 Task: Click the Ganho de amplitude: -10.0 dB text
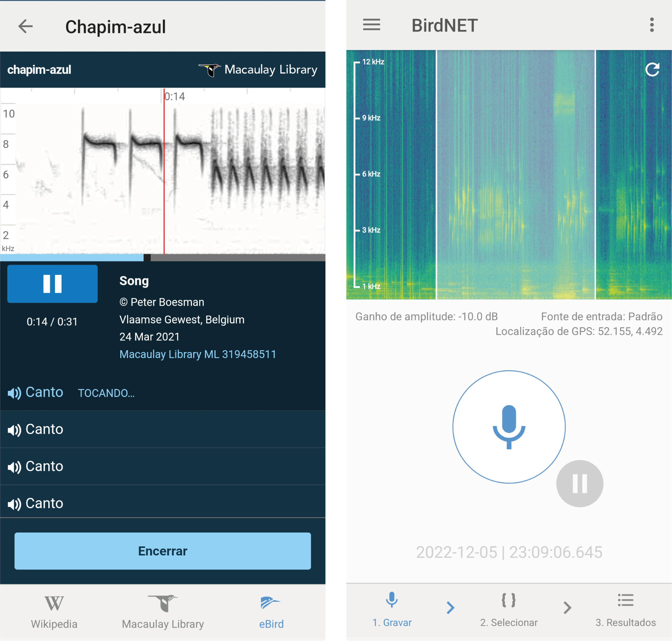(427, 316)
